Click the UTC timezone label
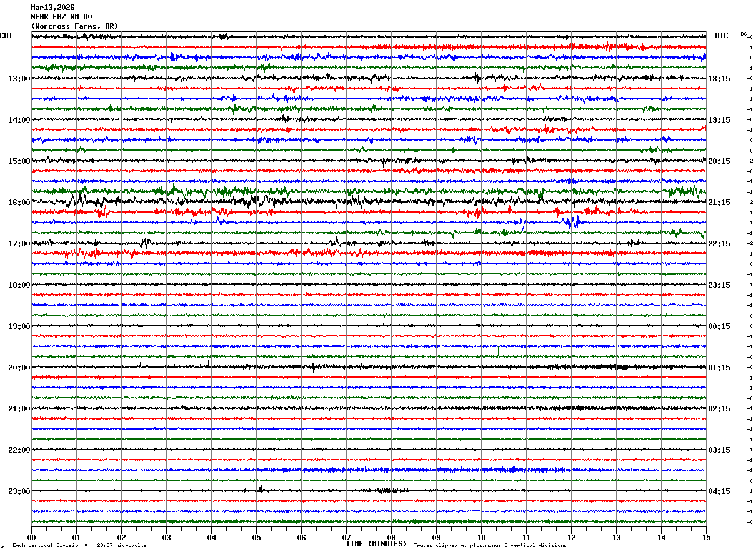The width and height of the screenshot is (756, 554). 722,36
